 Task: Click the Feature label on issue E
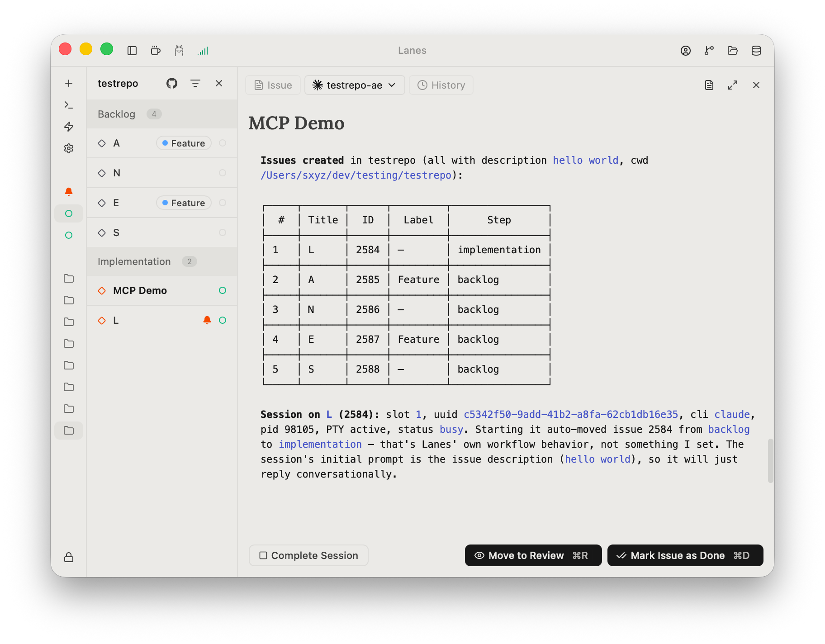[x=184, y=203]
